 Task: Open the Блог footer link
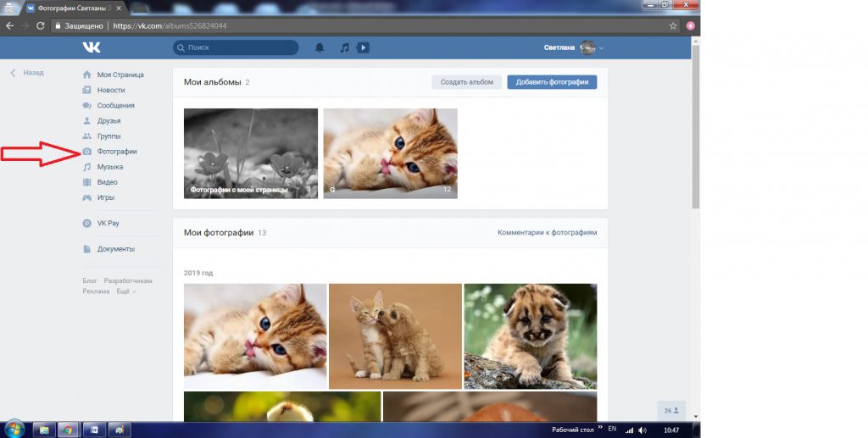tap(90, 281)
